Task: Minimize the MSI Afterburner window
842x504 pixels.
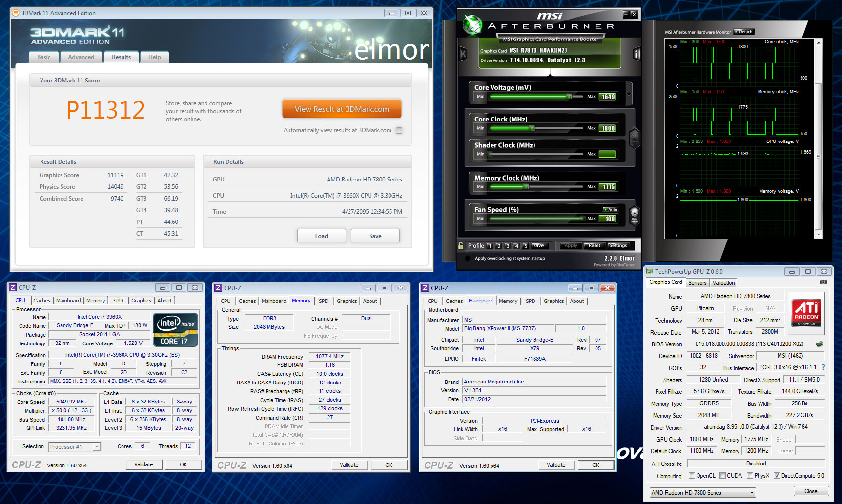Action: (626, 14)
